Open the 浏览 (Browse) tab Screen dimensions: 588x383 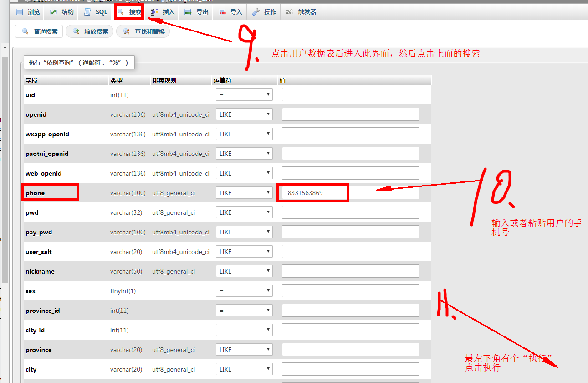pos(28,12)
